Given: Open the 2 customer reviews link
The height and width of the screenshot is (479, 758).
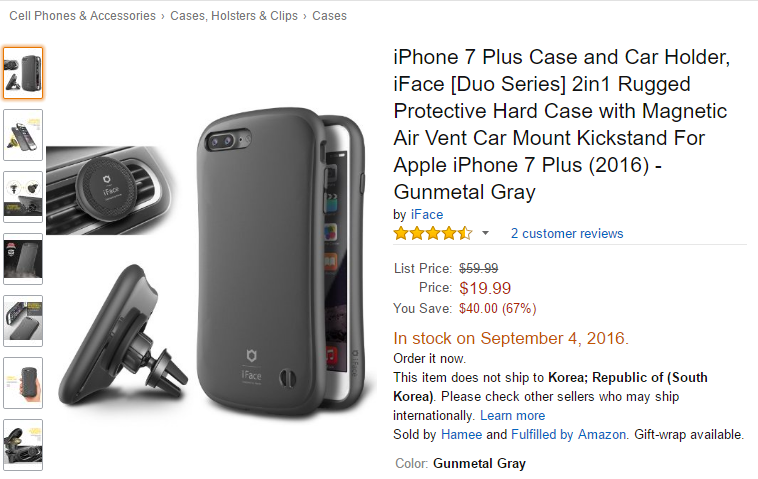Looking at the screenshot, I should pos(567,234).
